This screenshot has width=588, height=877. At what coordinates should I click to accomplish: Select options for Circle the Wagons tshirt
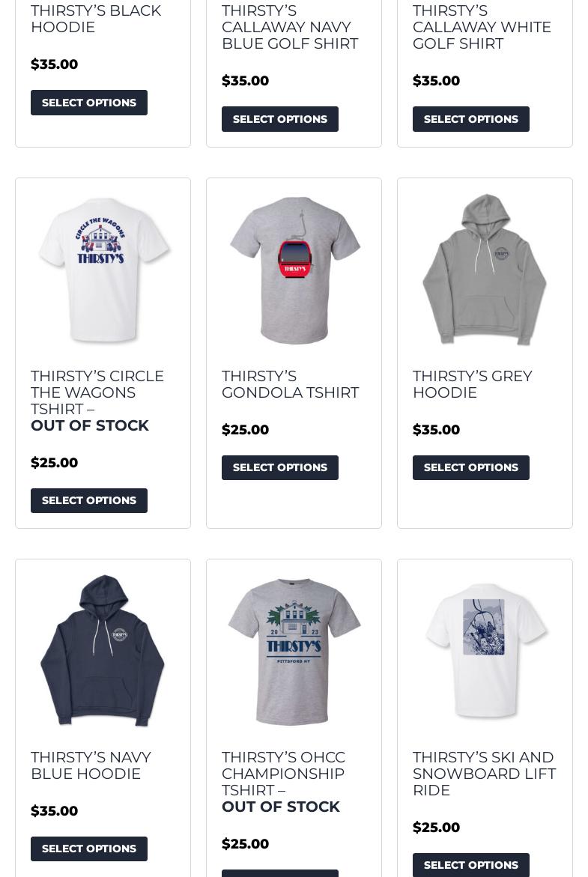89,500
